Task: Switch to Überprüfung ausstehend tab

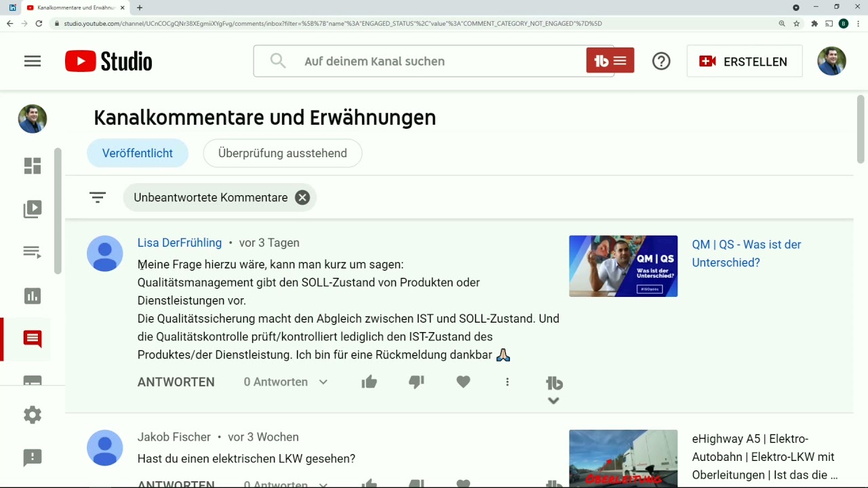Action: [283, 153]
